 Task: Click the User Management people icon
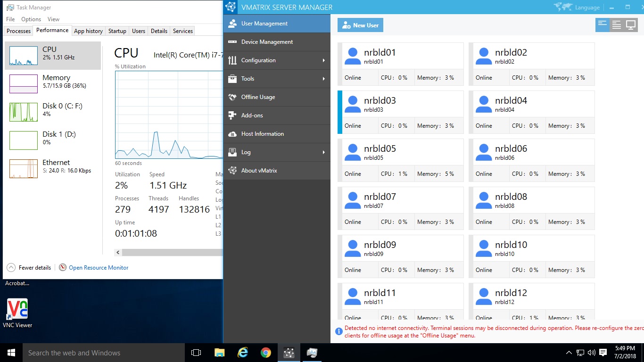coord(232,24)
